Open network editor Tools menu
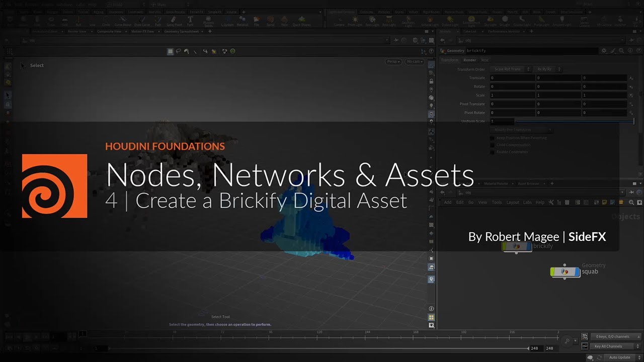The image size is (644, 362). pos(497,202)
